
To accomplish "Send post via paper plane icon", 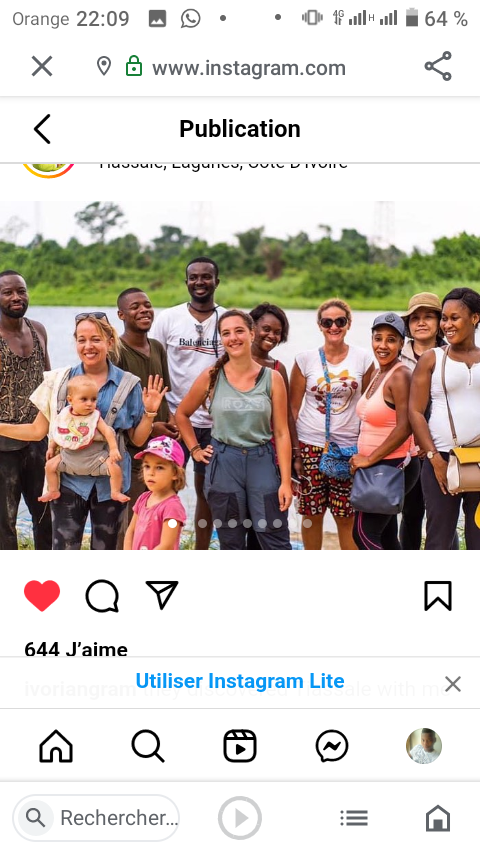I will [x=162, y=595].
